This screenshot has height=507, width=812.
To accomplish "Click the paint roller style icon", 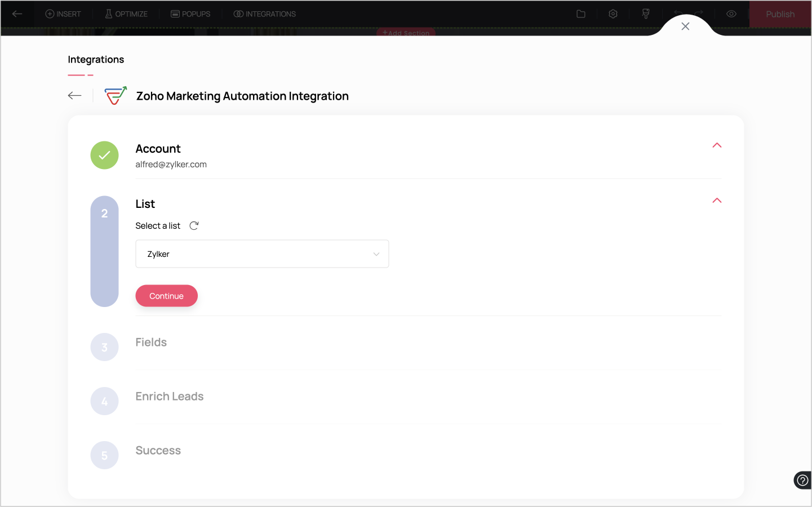I will click(x=646, y=14).
